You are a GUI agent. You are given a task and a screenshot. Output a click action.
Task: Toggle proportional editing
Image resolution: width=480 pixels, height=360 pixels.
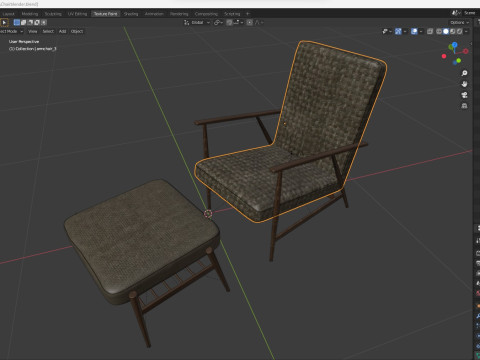[250, 22]
